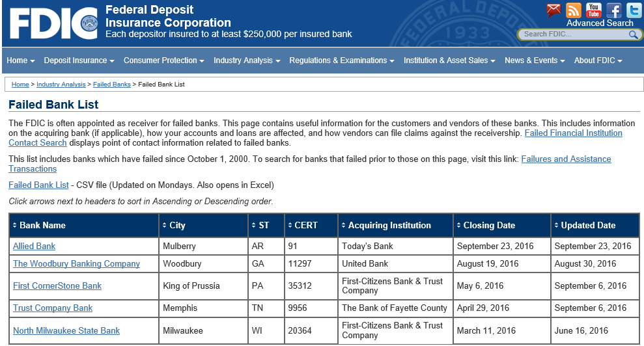Go to Home breadcrumb link
Screen dimensions: 644x346
(20, 84)
